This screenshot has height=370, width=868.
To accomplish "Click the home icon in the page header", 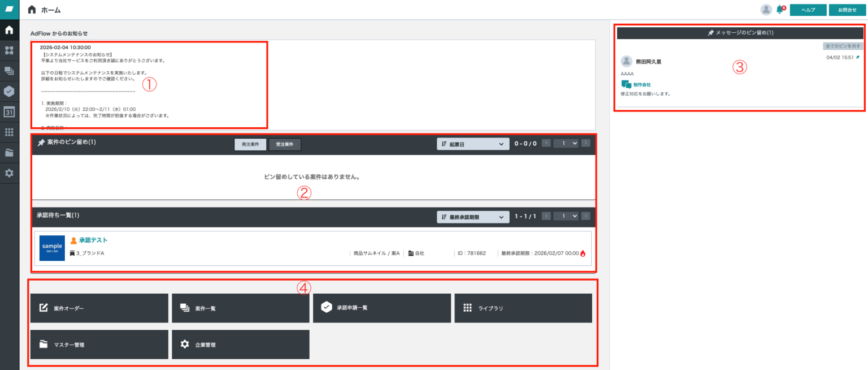I will (32, 10).
